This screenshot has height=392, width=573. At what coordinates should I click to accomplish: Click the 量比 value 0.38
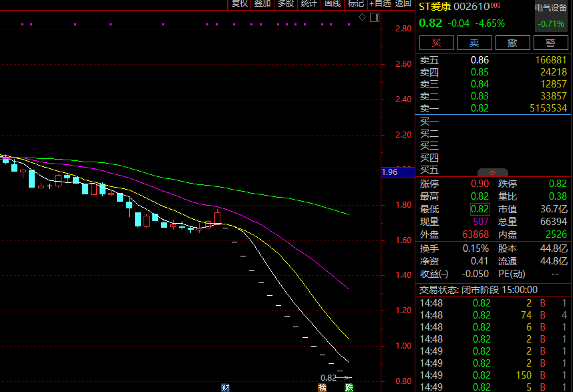coord(558,196)
